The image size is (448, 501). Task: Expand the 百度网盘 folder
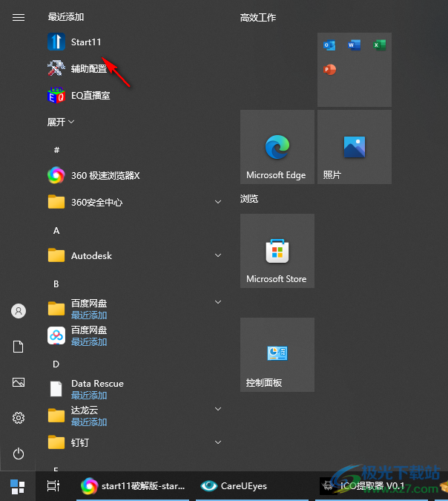[x=218, y=302]
